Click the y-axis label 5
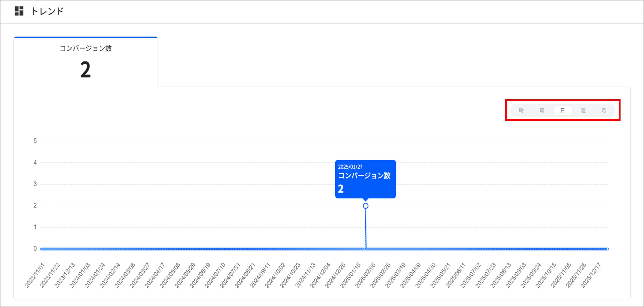644x307 pixels. tap(35, 141)
